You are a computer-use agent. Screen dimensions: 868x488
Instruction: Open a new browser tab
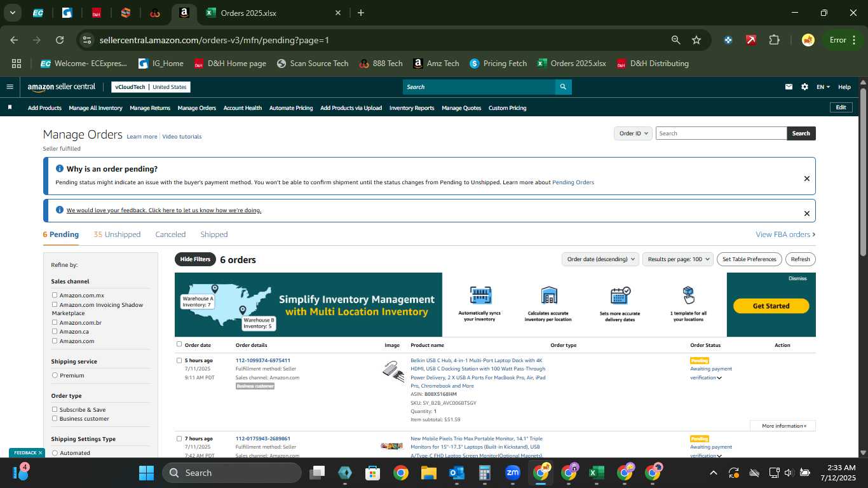[361, 13]
